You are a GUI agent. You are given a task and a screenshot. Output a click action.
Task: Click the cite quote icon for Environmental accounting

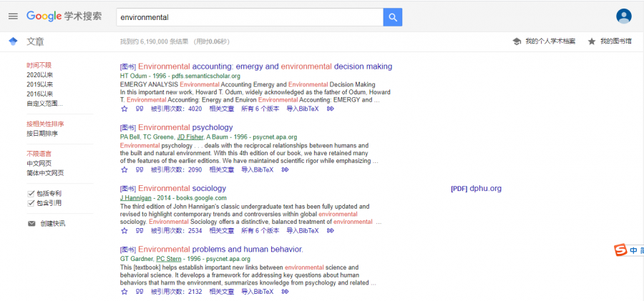pyautogui.click(x=140, y=109)
